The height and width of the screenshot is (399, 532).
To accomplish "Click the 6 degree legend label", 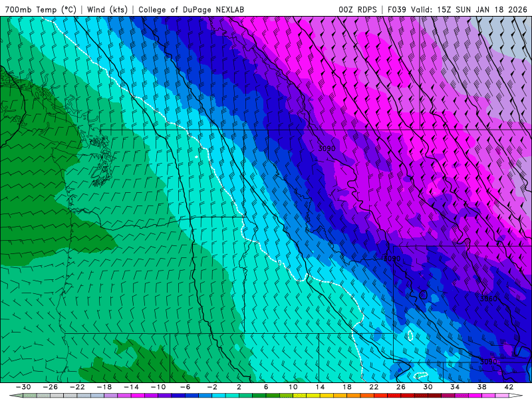I will coord(266,387).
